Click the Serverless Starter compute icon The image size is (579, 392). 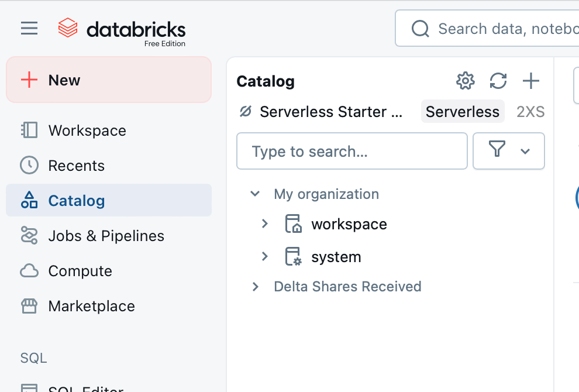pos(246,112)
